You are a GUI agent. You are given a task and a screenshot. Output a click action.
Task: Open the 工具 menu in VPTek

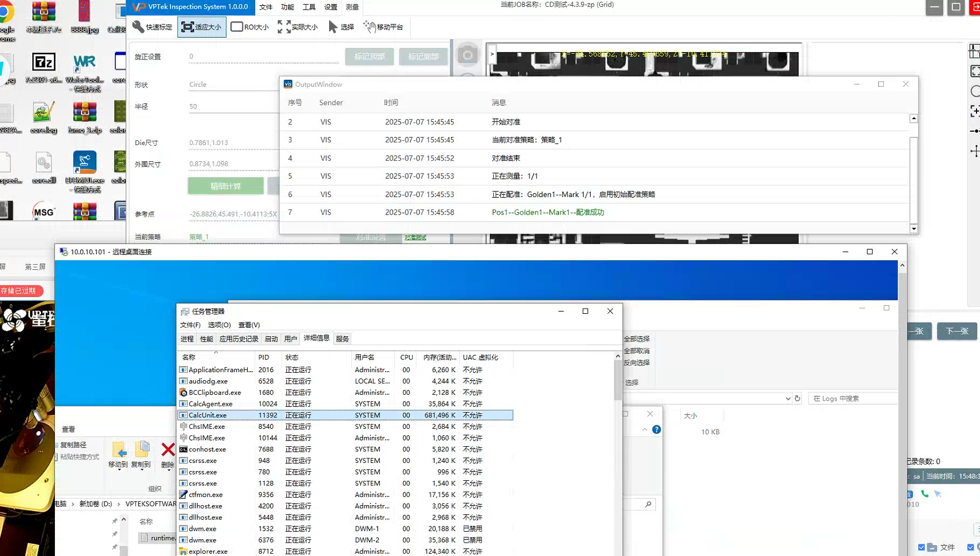(x=309, y=7)
